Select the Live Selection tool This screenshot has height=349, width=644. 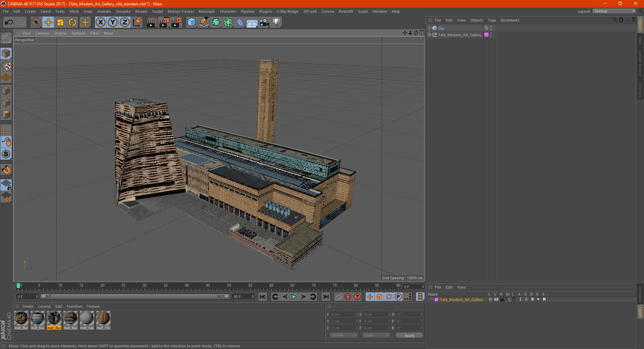pos(36,22)
